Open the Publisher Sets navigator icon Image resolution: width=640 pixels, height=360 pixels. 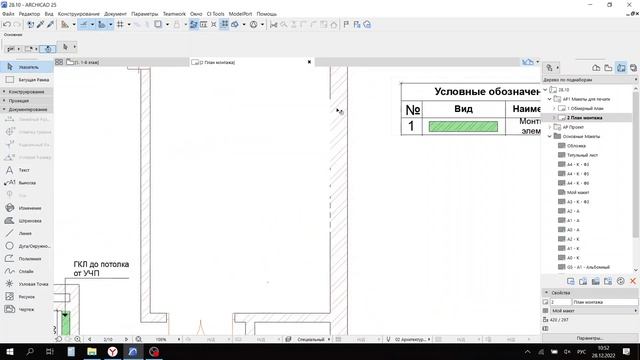[x=633, y=68]
